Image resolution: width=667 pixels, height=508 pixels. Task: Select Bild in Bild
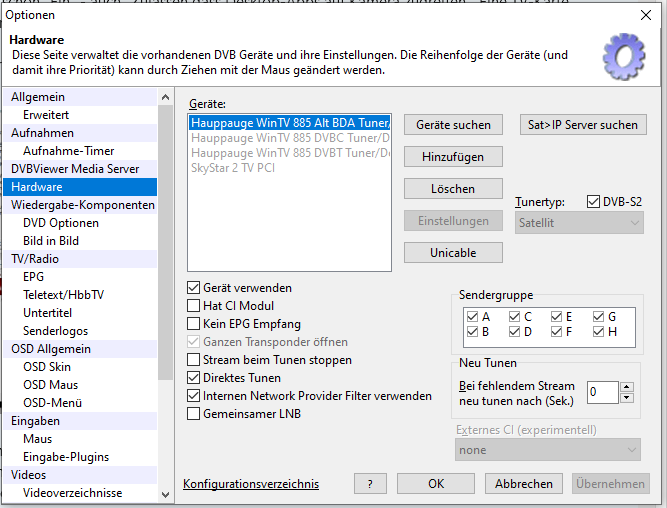[x=80, y=241]
